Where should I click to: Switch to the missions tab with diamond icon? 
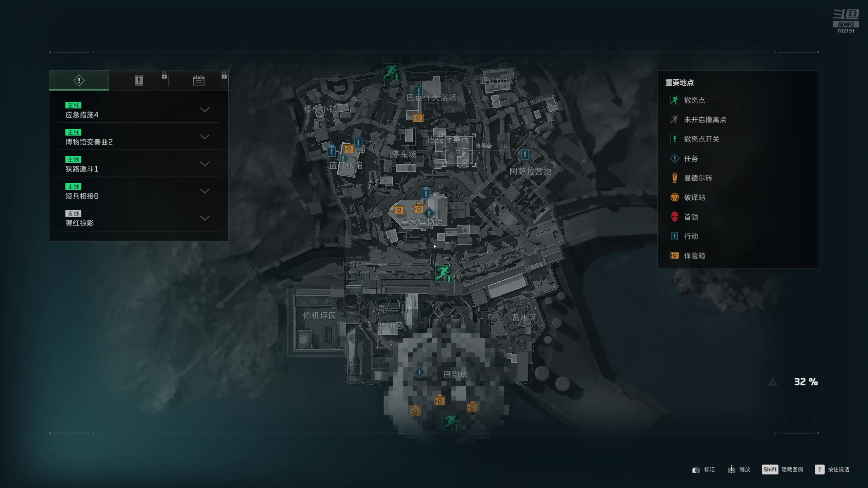(79, 80)
